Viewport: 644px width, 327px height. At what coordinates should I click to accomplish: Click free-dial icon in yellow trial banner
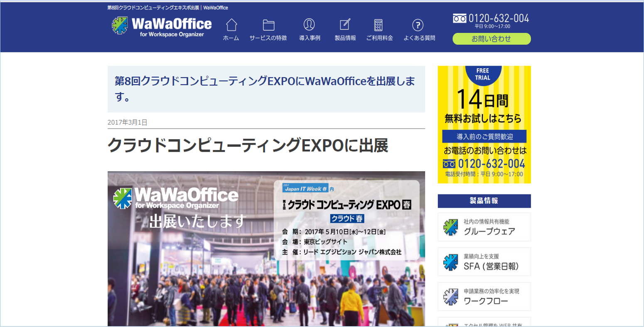tap(449, 164)
